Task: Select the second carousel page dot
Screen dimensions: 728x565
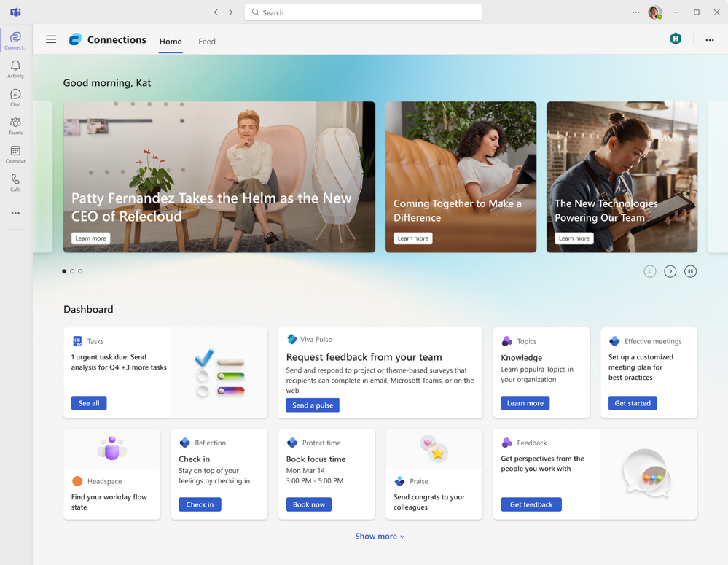Action: pyautogui.click(x=72, y=271)
